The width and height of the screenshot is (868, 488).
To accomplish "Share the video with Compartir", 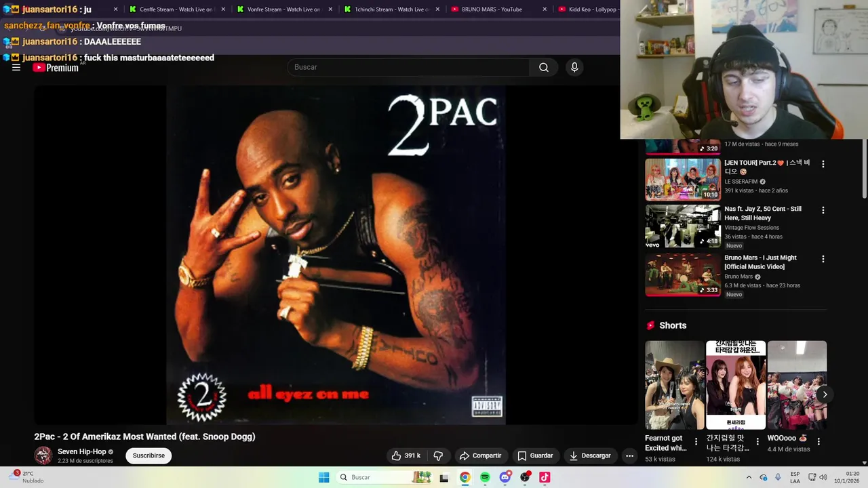I will 480,455.
